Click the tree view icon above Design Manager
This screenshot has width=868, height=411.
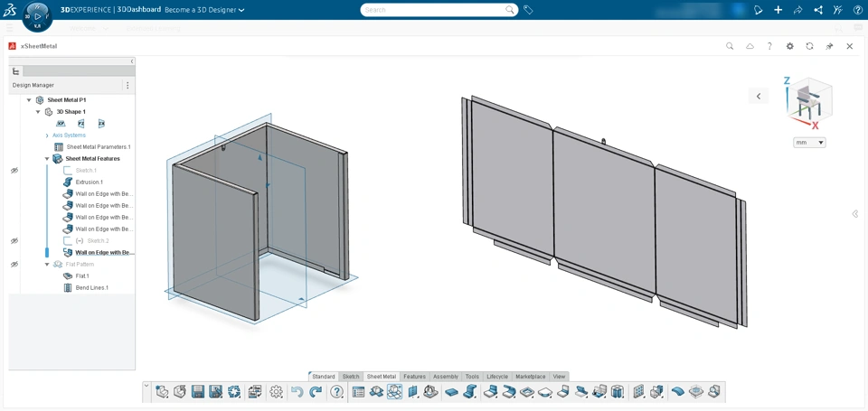[15, 71]
